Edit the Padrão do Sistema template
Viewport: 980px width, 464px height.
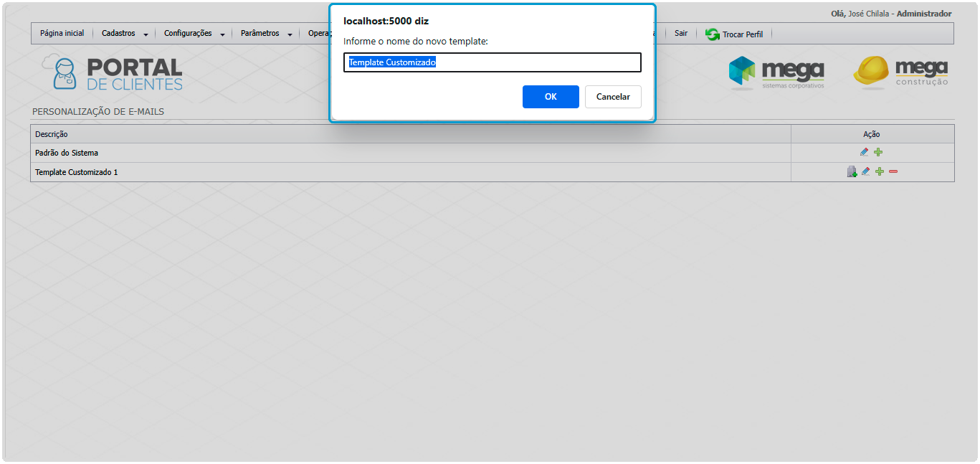(864, 152)
